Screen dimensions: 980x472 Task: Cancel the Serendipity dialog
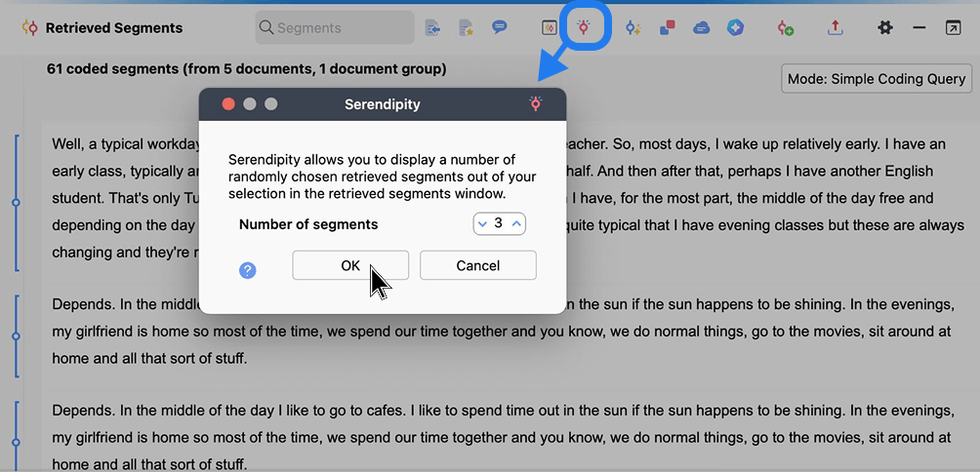[x=478, y=265]
